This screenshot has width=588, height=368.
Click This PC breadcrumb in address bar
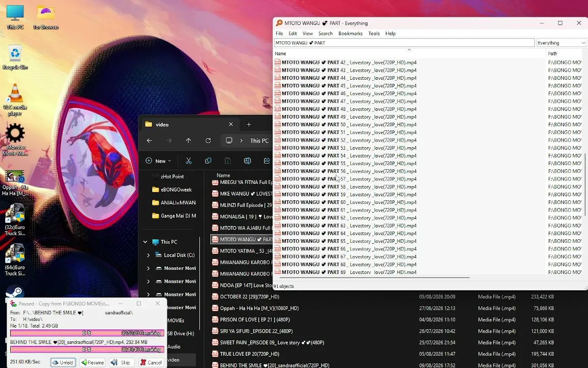click(259, 141)
